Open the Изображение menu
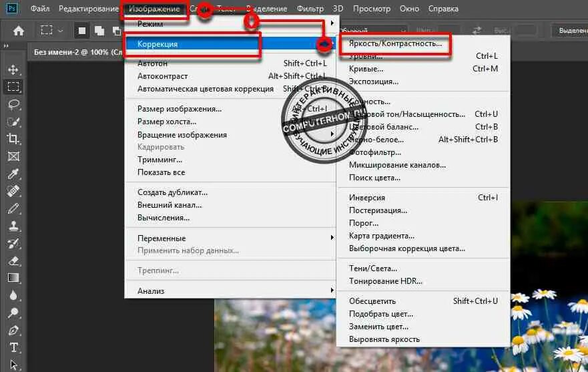The image size is (588, 372). 154,9
